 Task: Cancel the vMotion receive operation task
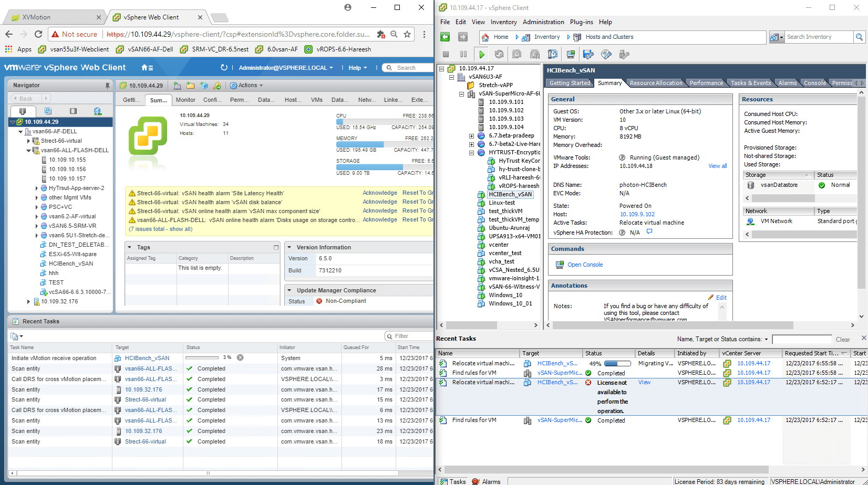[240, 357]
